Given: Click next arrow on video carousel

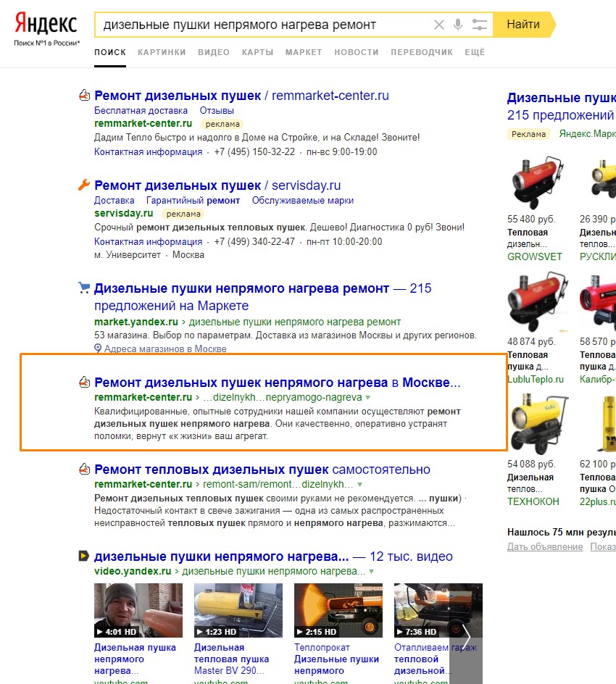Looking at the screenshot, I should (x=466, y=636).
